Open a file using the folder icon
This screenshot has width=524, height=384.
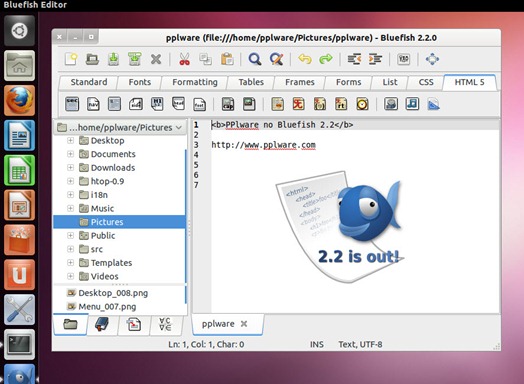pyautogui.click(x=92, y=59)
